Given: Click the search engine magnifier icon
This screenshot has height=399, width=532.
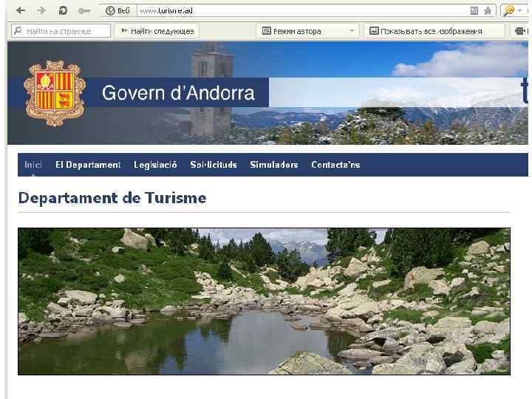Looking at the screenshot, I should pyautogui.click(x=508, y=11).
